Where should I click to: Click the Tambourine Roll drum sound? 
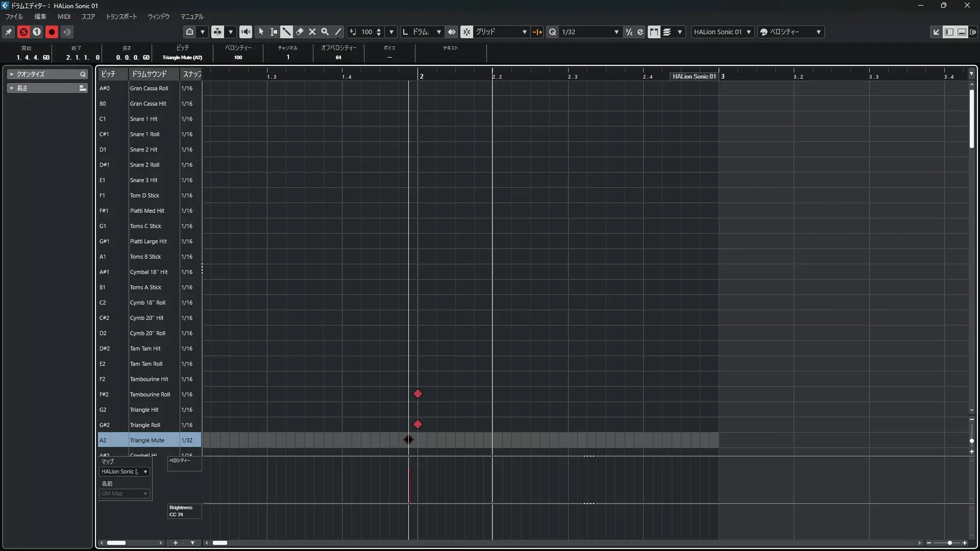pos(150,394)
